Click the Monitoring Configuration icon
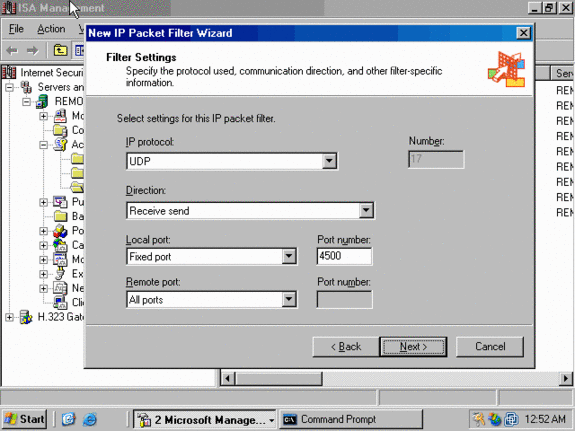 [x=60, y=259]
